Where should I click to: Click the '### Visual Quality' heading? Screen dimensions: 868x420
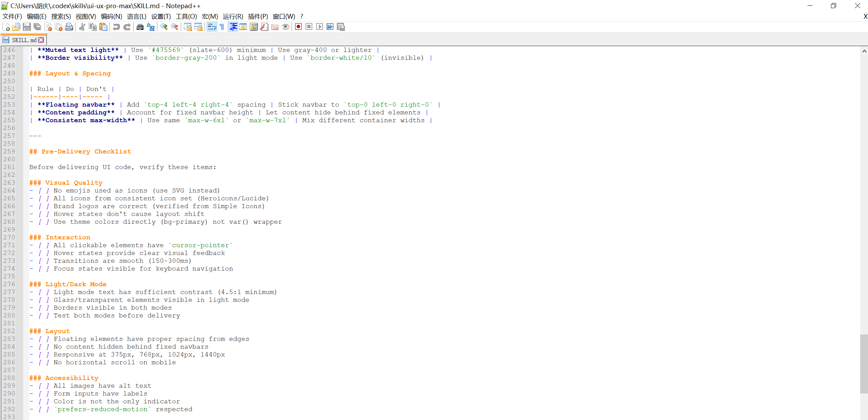pyautogui.click(x=66, y=183)
